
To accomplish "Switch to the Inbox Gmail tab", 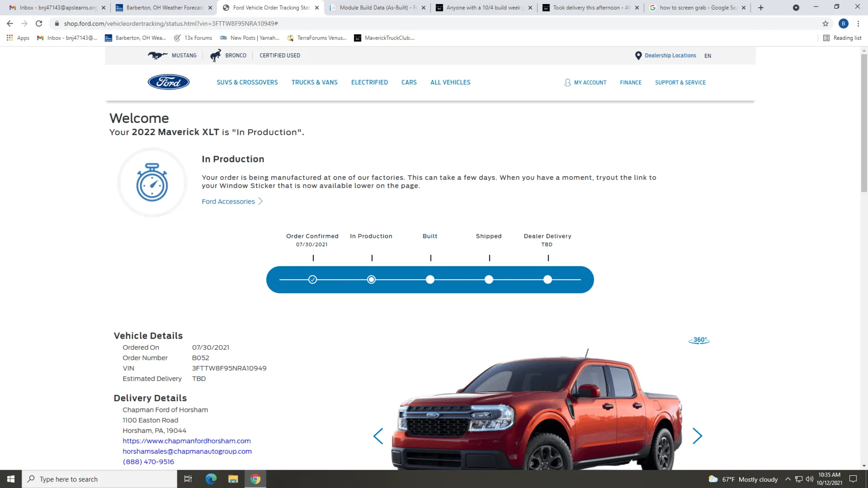I will click(57, 8).
